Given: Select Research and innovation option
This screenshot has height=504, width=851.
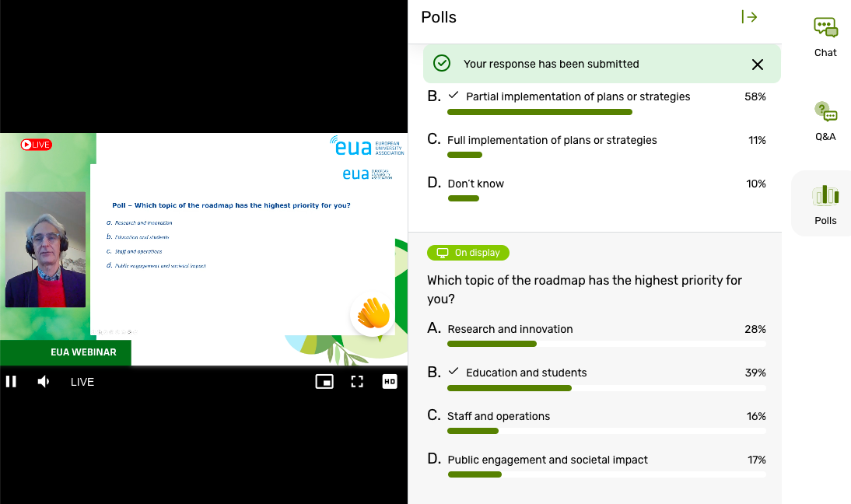Looking at the screenshot, I should pyautogui.click(x=597, y=334).
